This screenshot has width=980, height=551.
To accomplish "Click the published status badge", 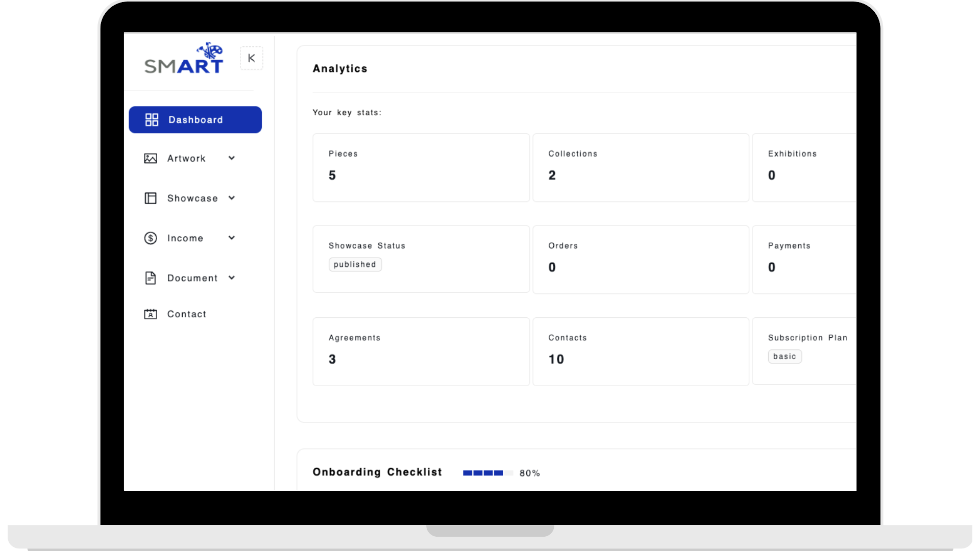I will tap(355, 264).
